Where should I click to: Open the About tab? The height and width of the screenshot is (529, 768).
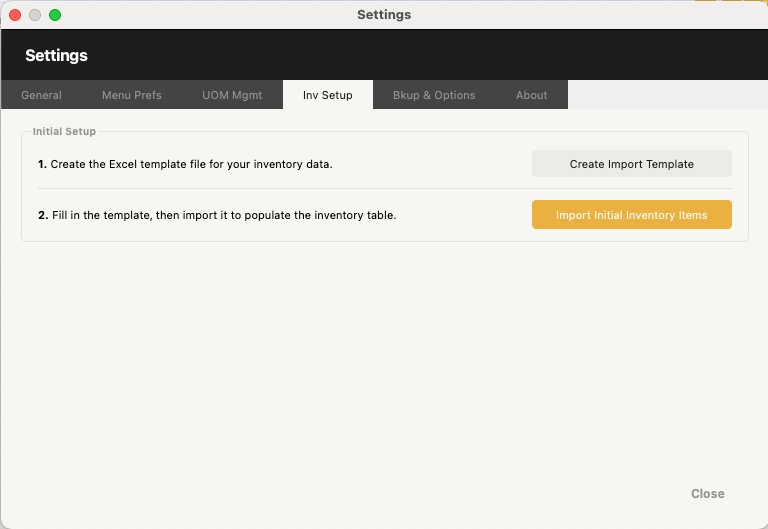(x=531, y=95)
